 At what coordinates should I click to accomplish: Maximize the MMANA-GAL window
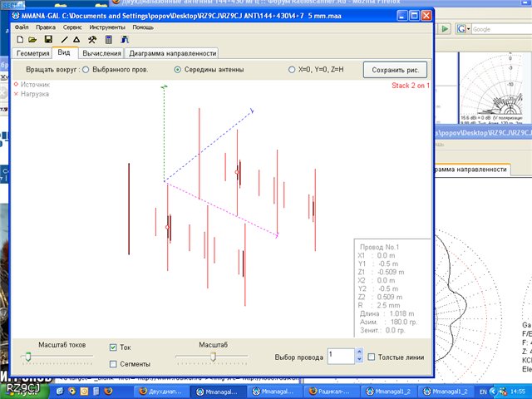coord(414,16)
